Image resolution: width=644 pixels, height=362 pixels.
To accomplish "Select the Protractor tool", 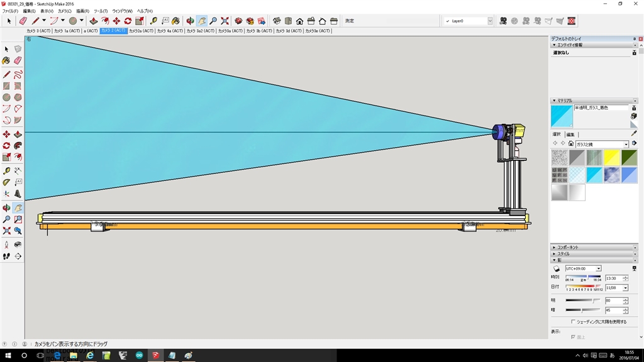I will [x=6, y=182].
